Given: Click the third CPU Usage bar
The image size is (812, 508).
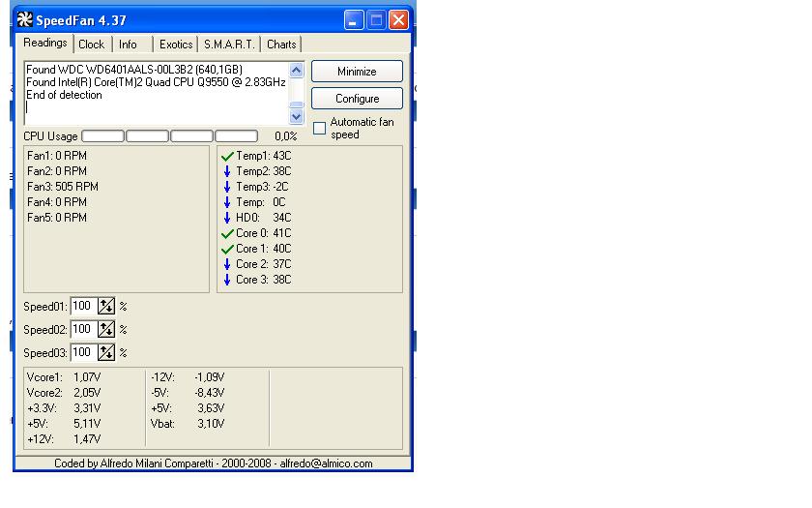Looking at the screenshot, I should coord(192,136).
